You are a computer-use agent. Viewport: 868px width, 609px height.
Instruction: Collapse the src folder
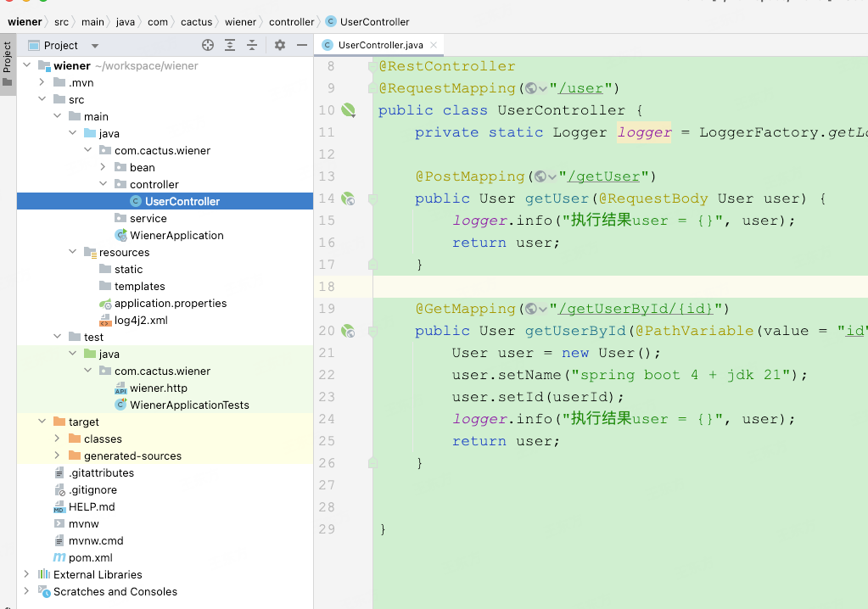coord(42,99)
